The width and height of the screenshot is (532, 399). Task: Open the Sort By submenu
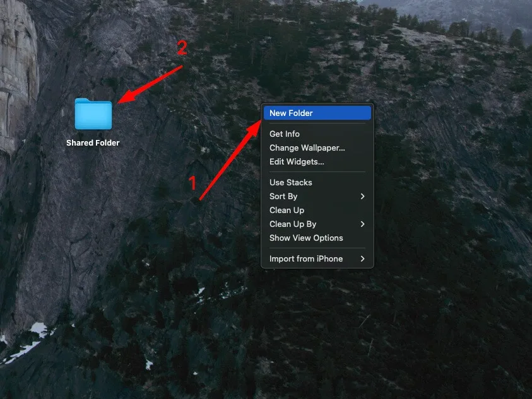[317, 196]
